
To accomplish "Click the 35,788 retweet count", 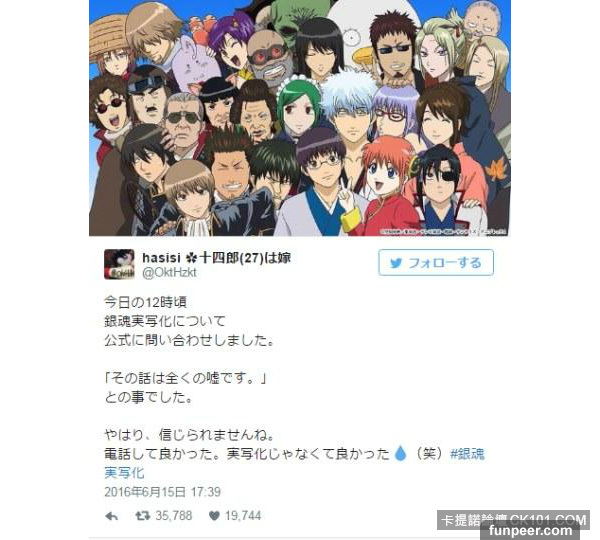I will 174,516.
